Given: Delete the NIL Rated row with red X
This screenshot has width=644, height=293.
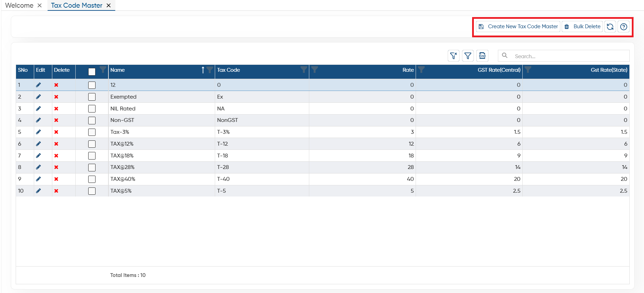Looking at the screenshot, I should click(x=56, y=109).
